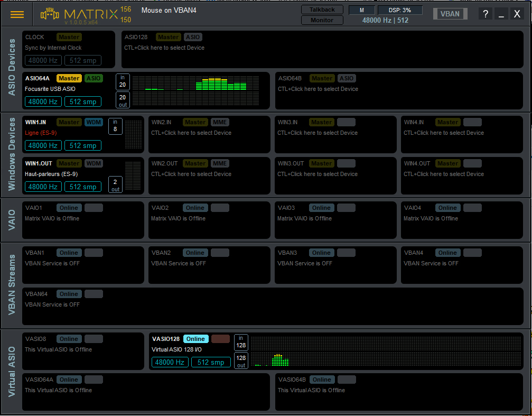Image resolution: width=532 pixels, height=416 pixels.
Task: Open WDM driver type on WIN1.OUT
Action: coord(94,163)
